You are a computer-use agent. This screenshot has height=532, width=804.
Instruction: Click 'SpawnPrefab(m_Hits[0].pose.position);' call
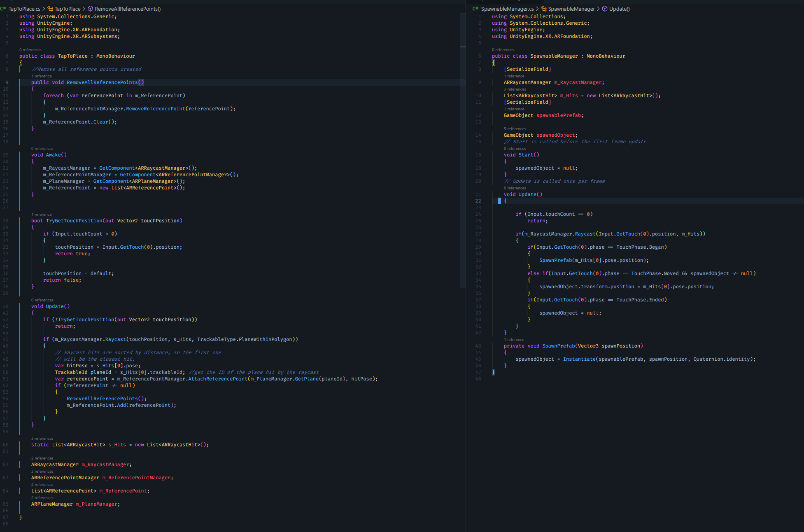coord(594,260)
